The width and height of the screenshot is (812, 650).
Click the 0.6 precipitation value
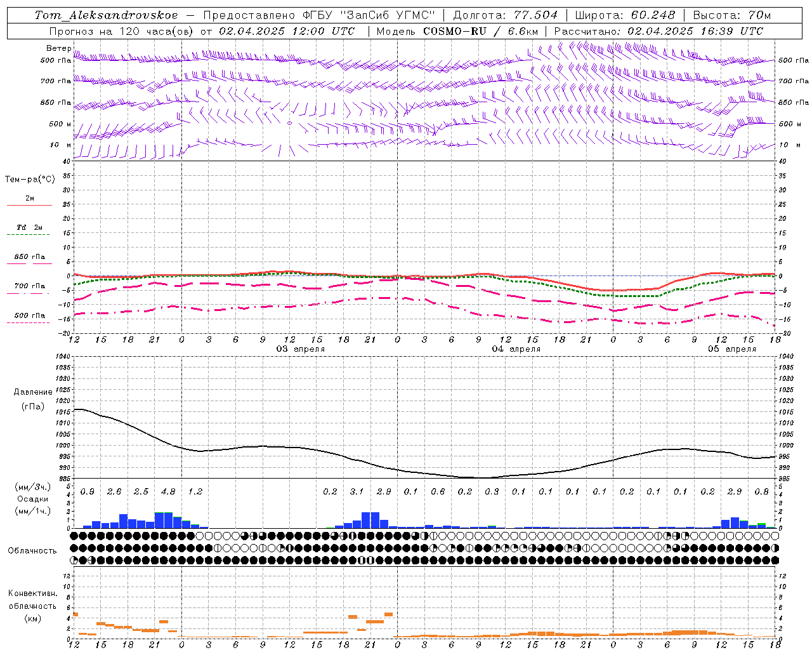438,492
